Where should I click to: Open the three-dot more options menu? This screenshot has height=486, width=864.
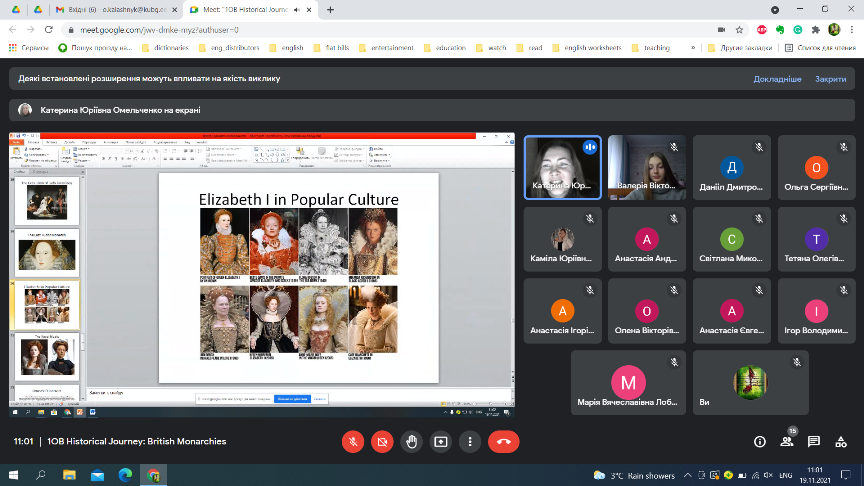click(469, 441)
